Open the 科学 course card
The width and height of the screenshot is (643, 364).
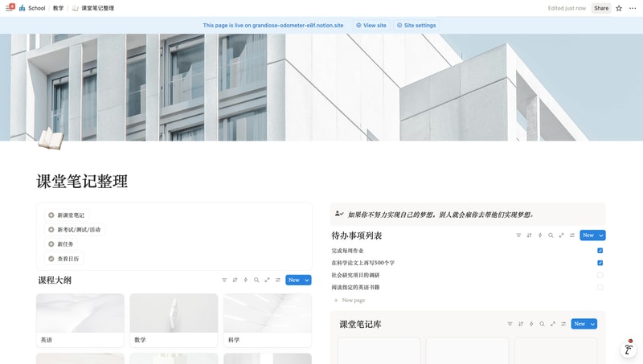click(268, 320)
